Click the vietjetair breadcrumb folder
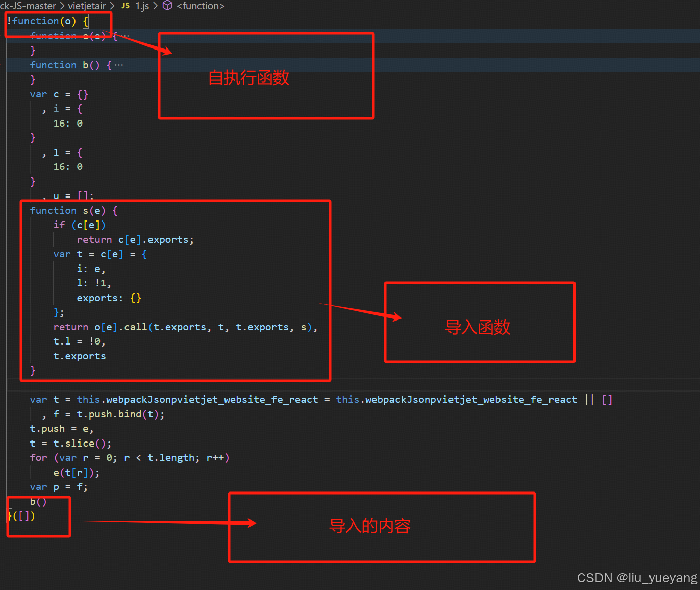The width and height of the screenshot is (700, 590). (x=87, y=6)
